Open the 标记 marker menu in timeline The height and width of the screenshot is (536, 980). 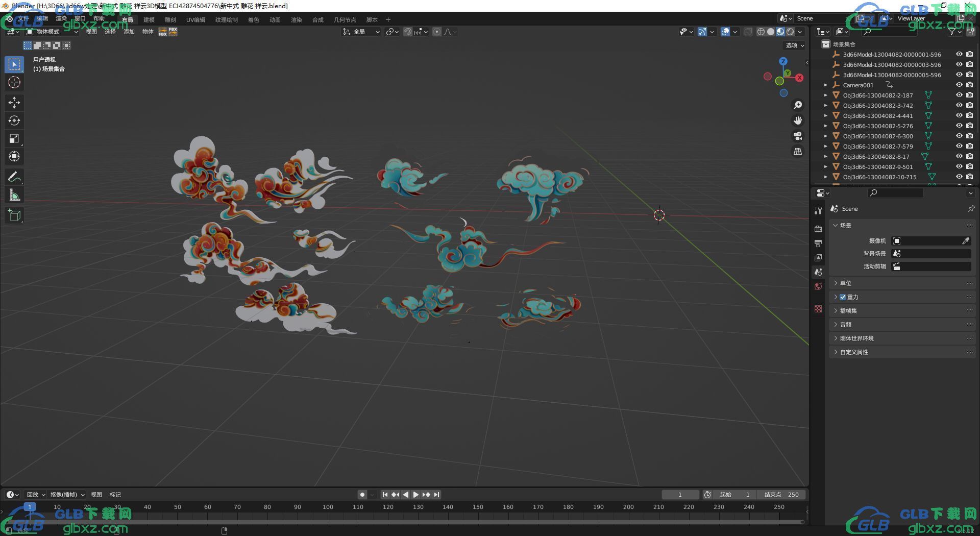pos(115,495)
